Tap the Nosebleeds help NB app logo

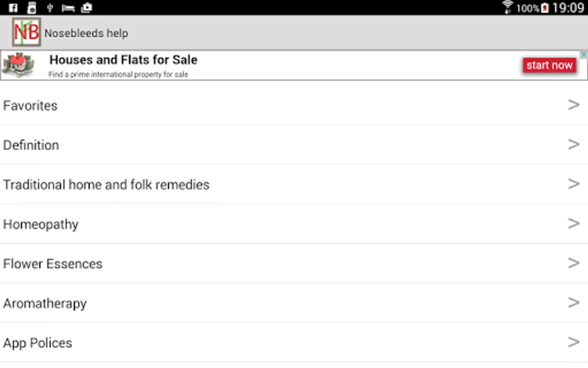27,32
